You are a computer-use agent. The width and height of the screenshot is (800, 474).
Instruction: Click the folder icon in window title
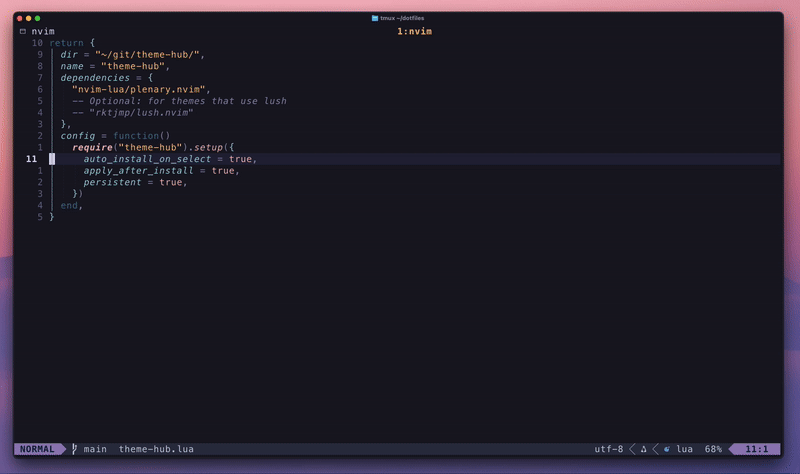[x=375, y=18]
